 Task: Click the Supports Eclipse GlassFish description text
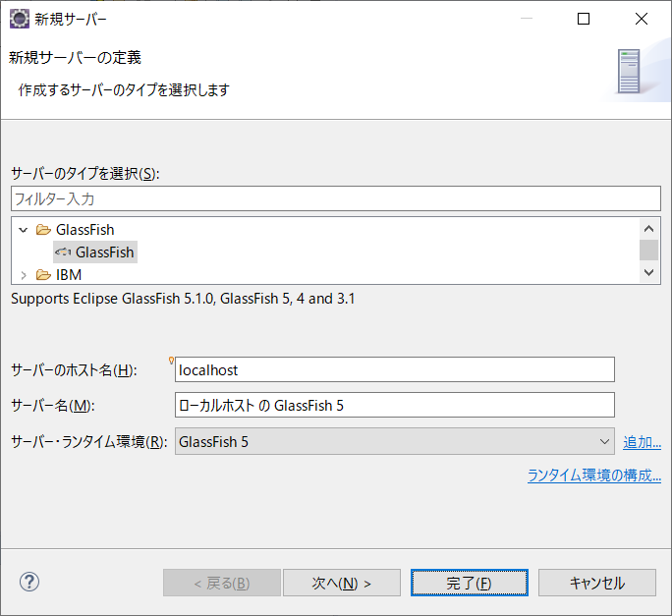click(x=183, y=299)
